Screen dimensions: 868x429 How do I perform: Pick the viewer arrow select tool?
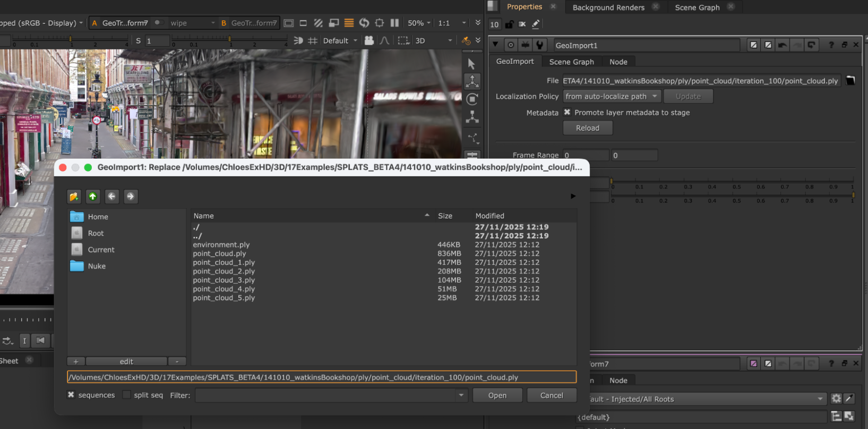pos(471,64)
